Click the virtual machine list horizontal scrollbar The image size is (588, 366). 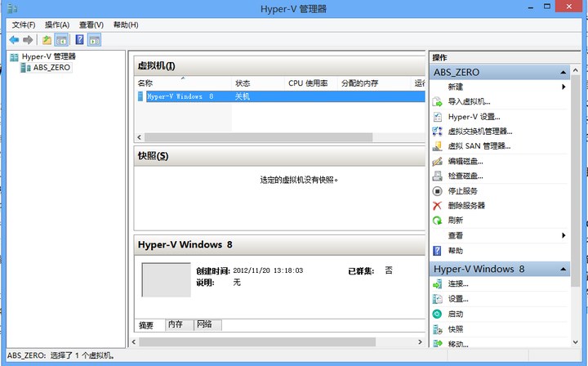[x=258, y=137]
